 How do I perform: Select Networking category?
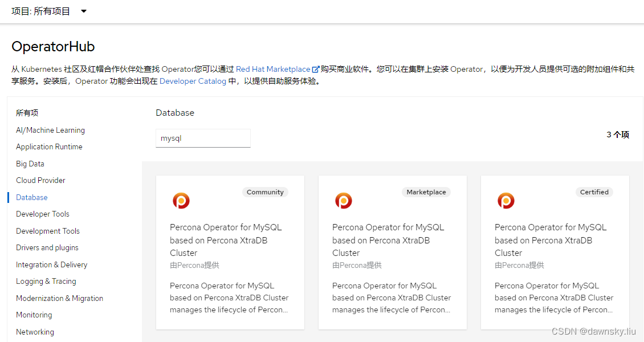coord(35,332)
